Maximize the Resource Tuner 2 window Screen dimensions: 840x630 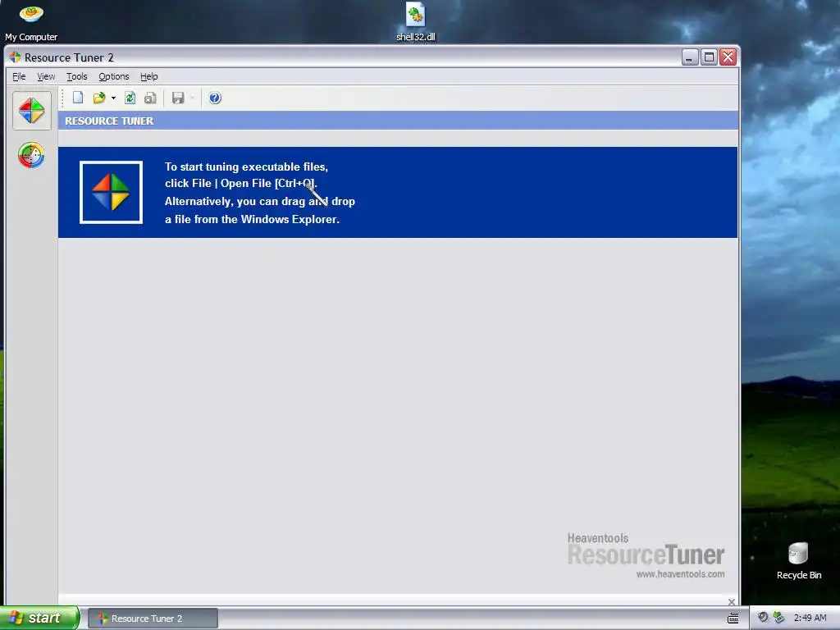[x=709, y=57]
